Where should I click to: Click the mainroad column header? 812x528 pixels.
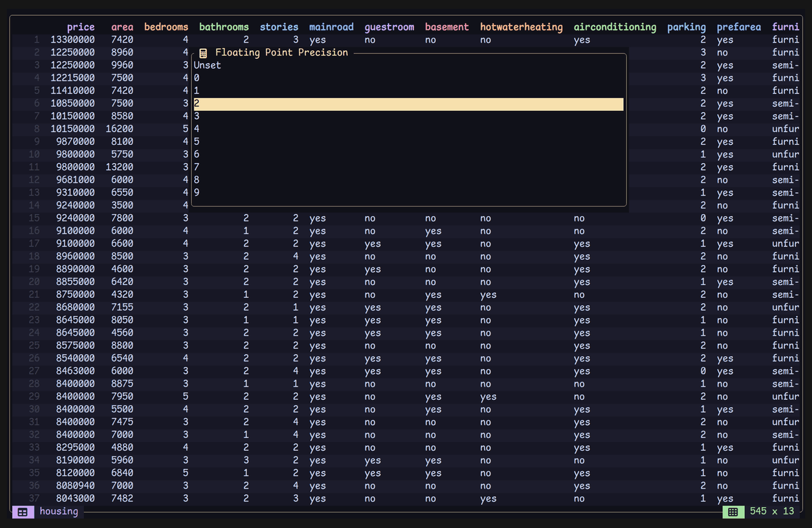pyautogui.click(x=332, y=27)
